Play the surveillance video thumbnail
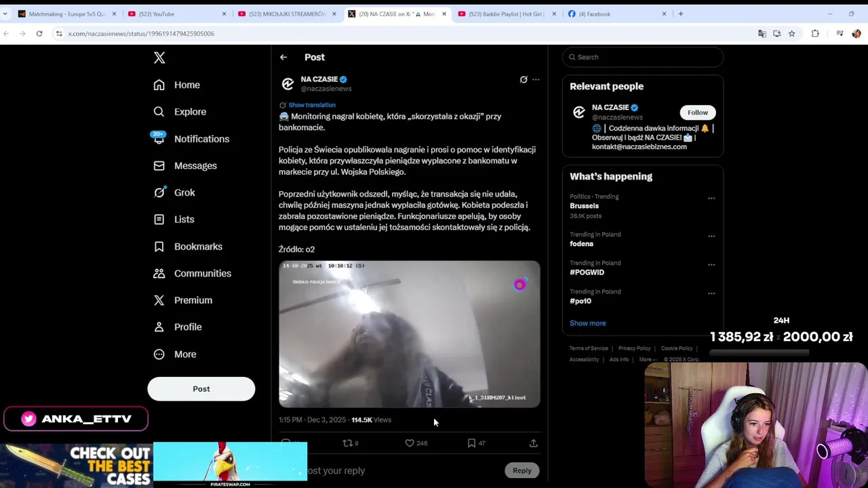Viewport: 868px width, 488px height. click(410, 334)
